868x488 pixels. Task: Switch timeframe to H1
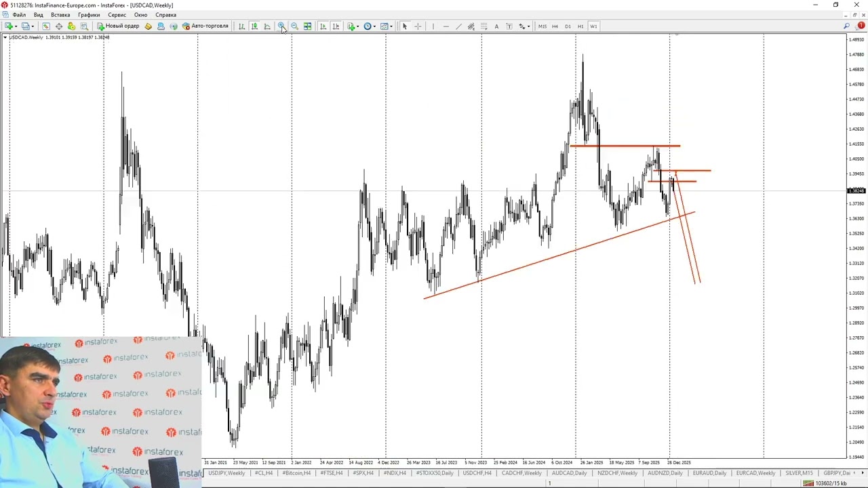(x=580, y=26)
